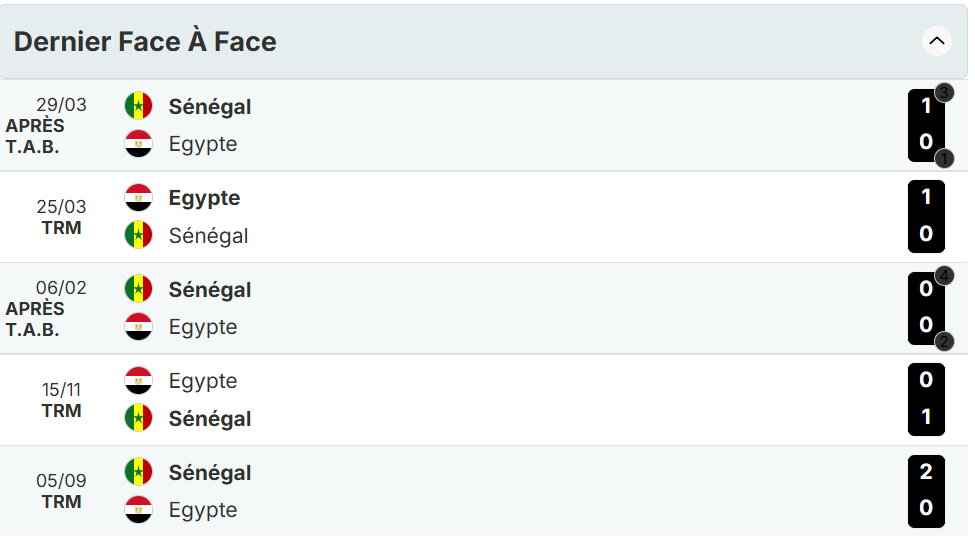This screenshot has height=541, width=975.
Task: Click Egypte flag in 15/11 match
Action: 138,381
